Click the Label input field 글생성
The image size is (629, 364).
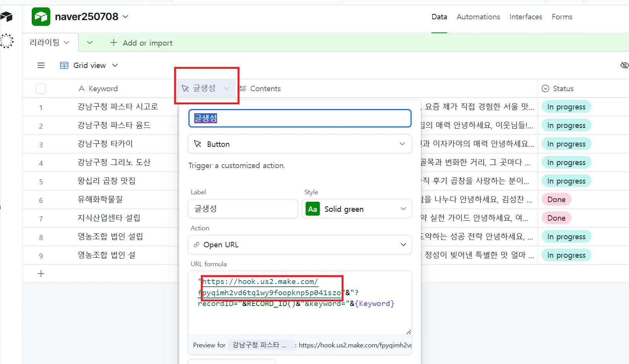coord(243,209)
